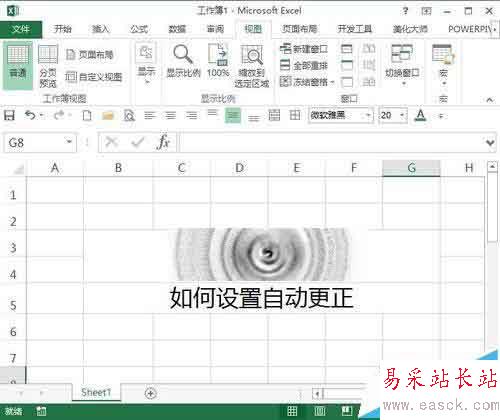Click the Redo arrow icon
The image size is (500, 420).
59,116
